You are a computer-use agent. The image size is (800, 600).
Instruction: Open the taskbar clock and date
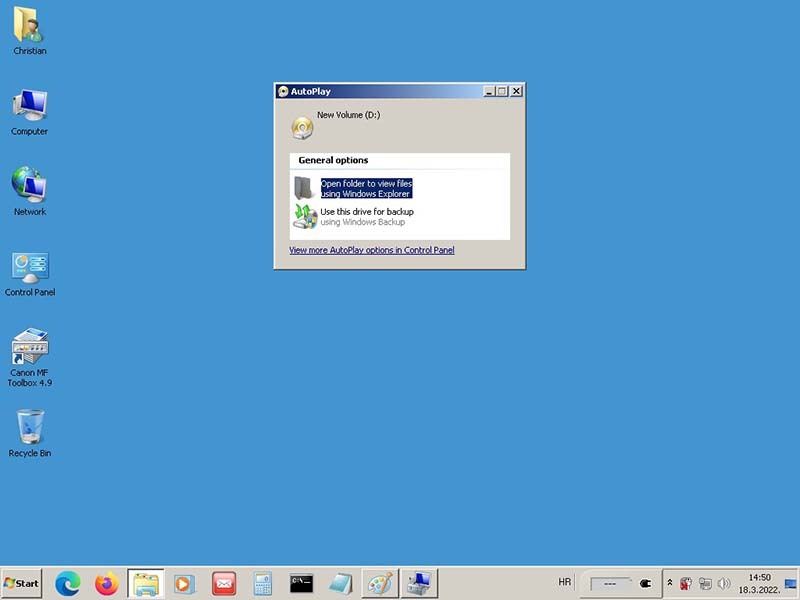tap(760, 583)
